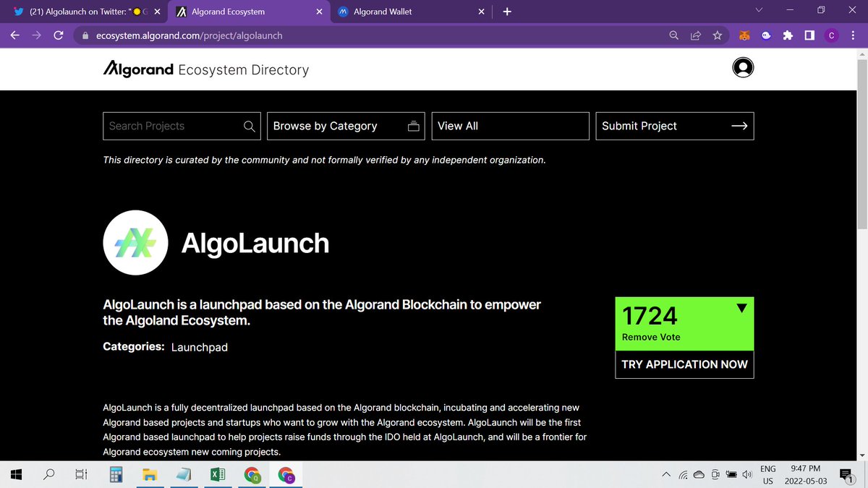Click the padlock site info icon
The height and width of the screenshot is (488, 868).
point(85,35)
